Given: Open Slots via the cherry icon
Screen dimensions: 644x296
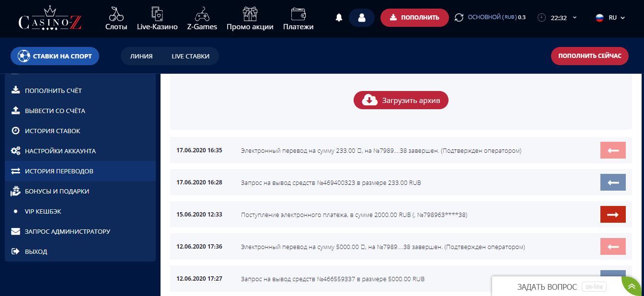Looking at the screenshot, I should pos(116,13).
